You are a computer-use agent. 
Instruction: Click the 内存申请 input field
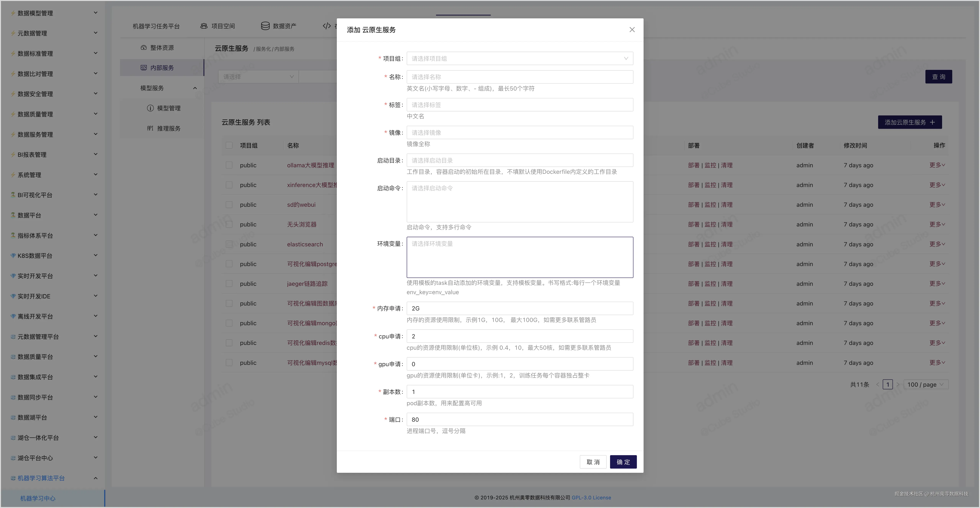click(520, 308)
